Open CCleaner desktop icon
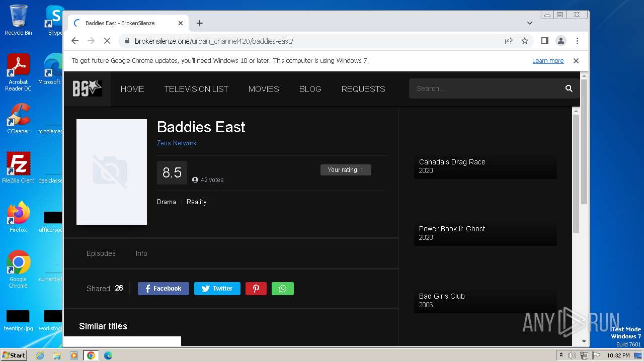 coord(18,119)
